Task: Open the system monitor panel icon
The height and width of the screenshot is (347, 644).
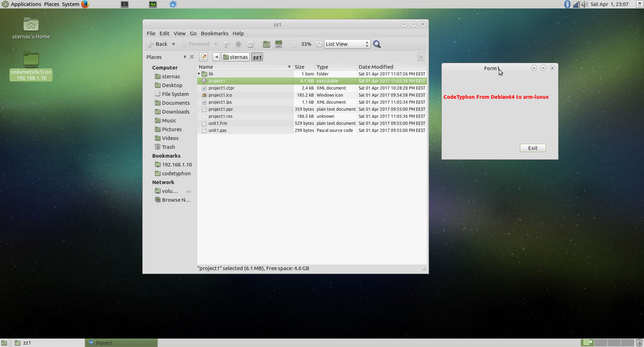Action: (x=153, y=4)
